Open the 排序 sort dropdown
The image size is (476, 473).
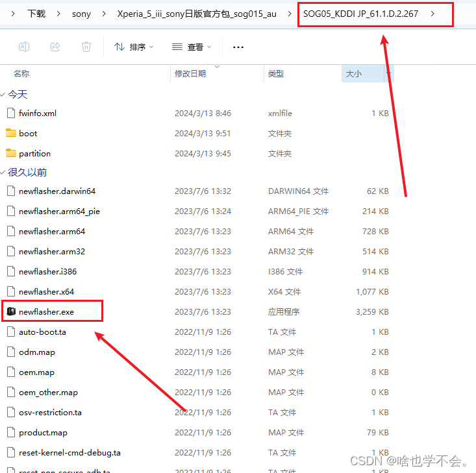tap(134, 47)
